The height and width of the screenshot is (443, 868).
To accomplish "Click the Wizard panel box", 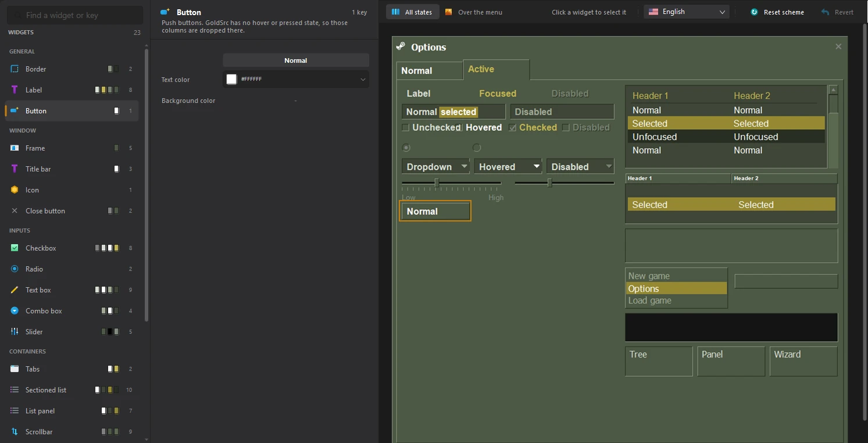I will click(803, 361).
